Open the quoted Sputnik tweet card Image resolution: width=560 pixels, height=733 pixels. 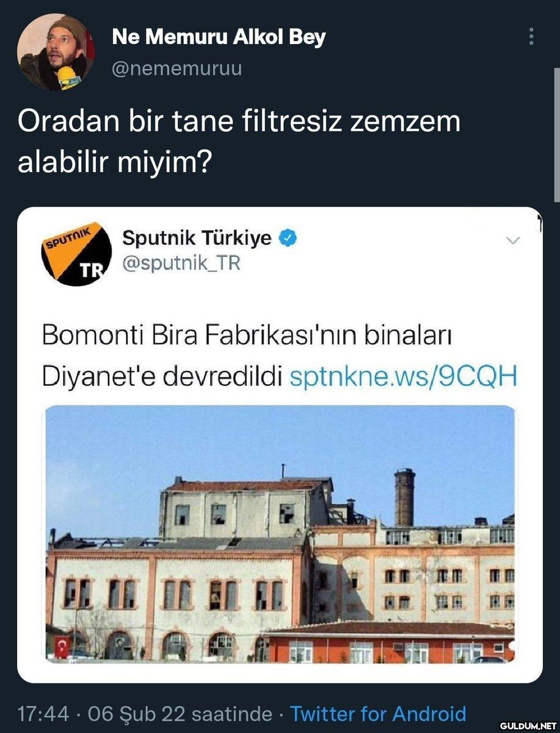[x=280, y=445]
